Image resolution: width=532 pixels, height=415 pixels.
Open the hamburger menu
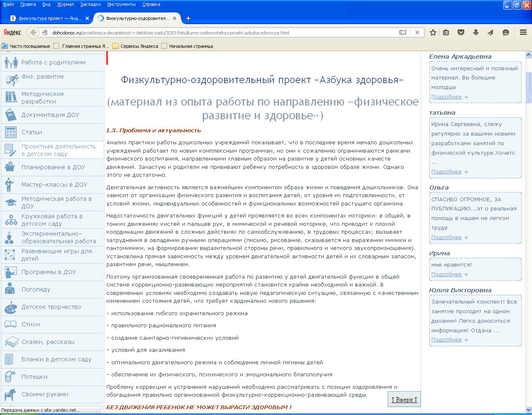point(523,32)
